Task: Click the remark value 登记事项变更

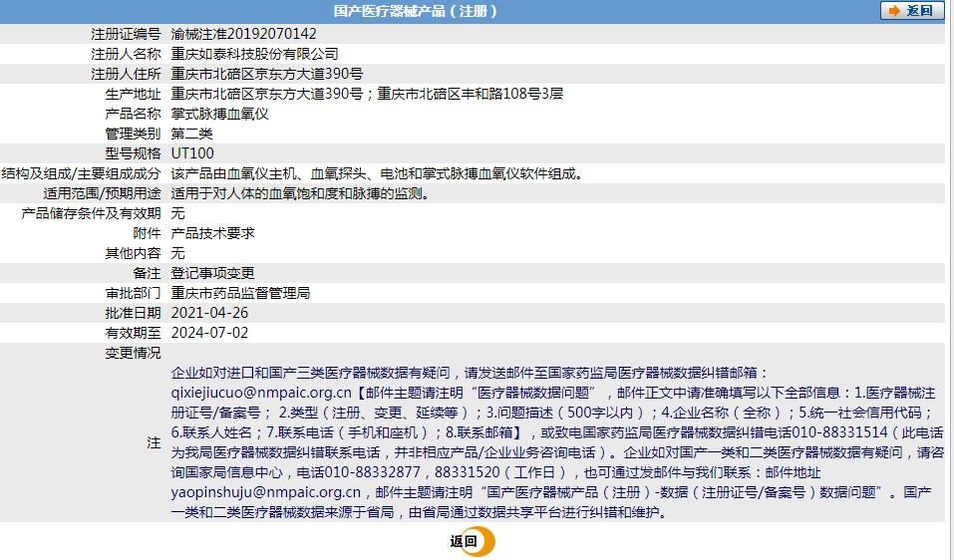Action: pos(213,273)
